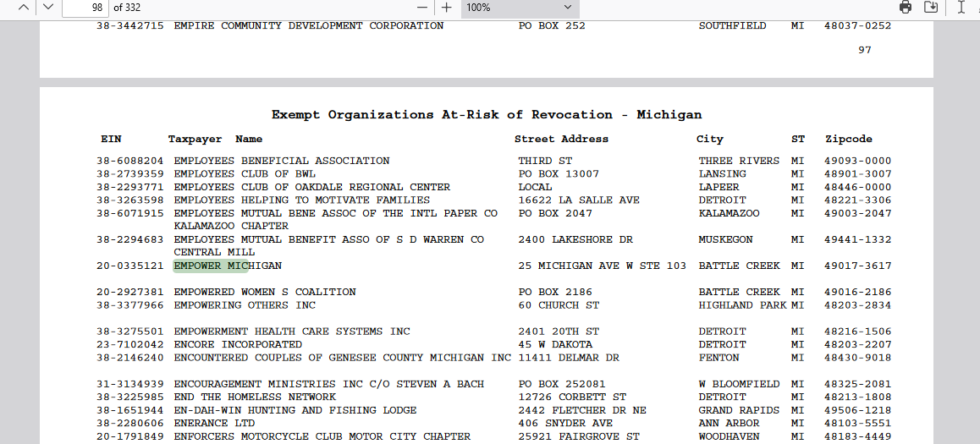This screenshot has width=980, height=444.
Task: Activate the text selection cursor tool
Action: 961,8
